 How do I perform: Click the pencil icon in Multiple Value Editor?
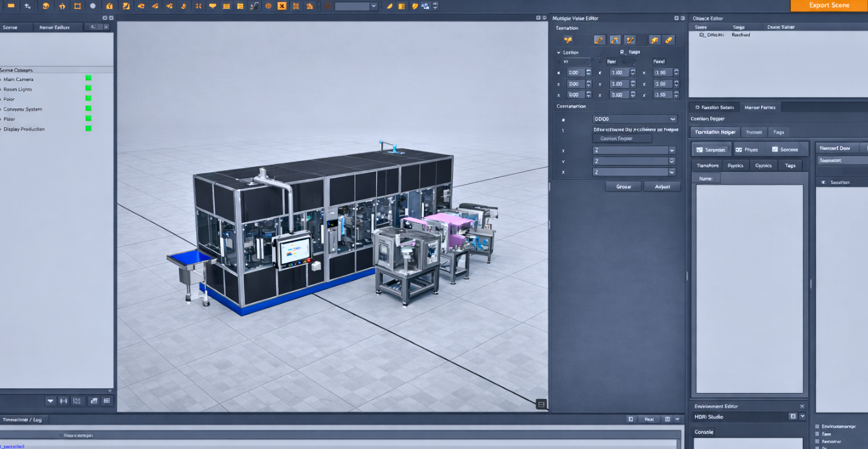[x=599, y=40]
